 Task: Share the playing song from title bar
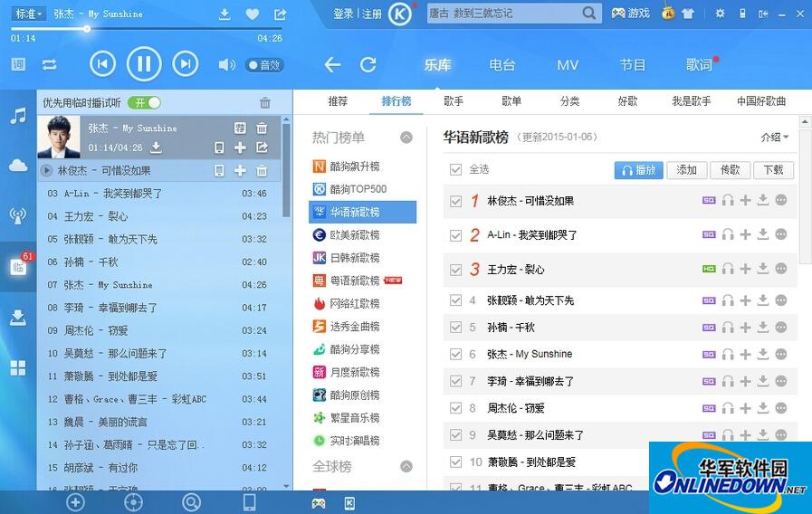(280, 14)
